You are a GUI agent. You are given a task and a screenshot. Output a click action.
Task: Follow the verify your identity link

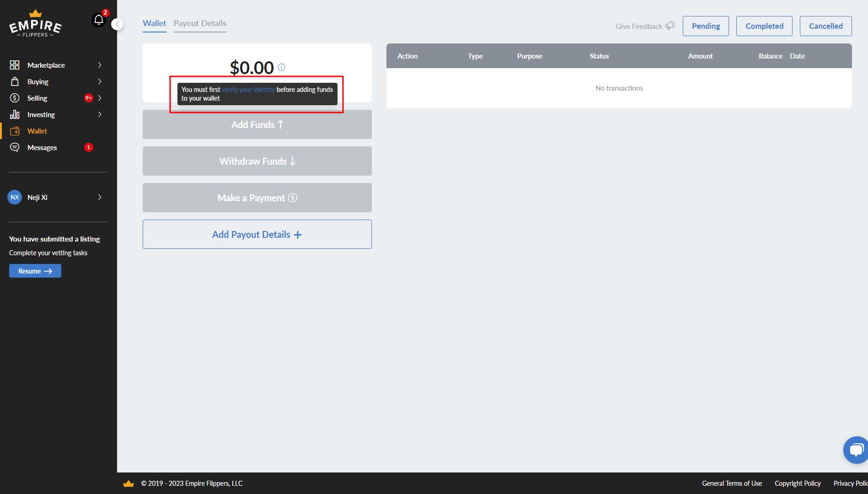click(248, 90)
